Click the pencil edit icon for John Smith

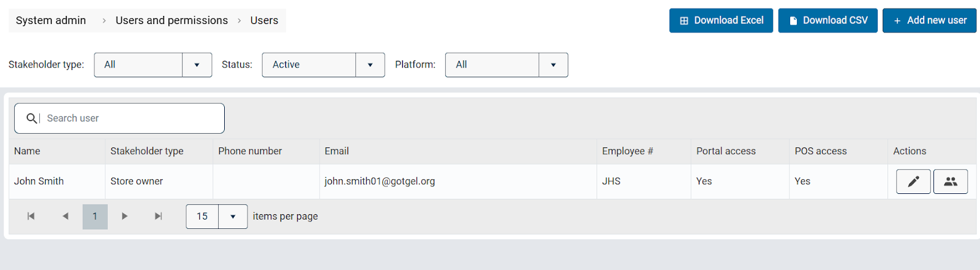(x=913, y=182)
